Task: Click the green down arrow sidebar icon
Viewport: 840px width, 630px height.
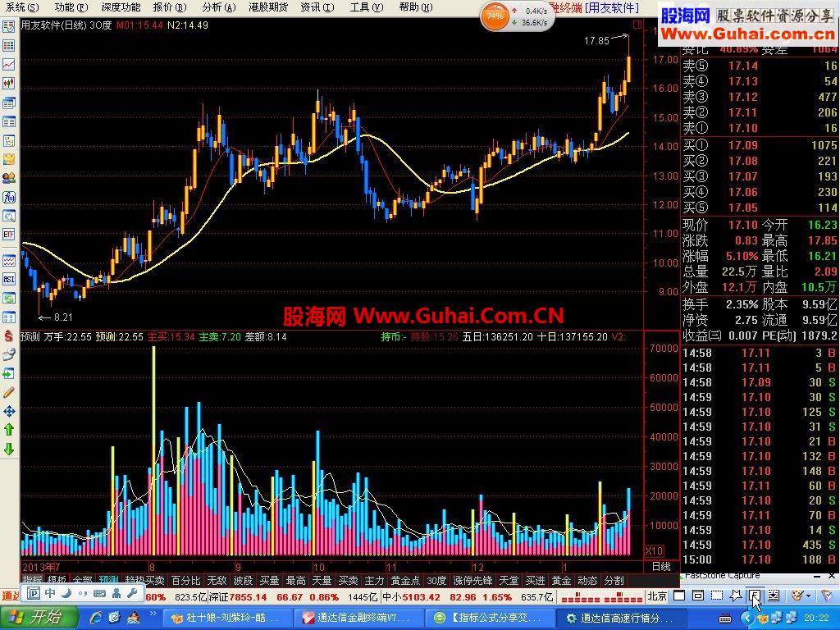Action: coord(8,449)
